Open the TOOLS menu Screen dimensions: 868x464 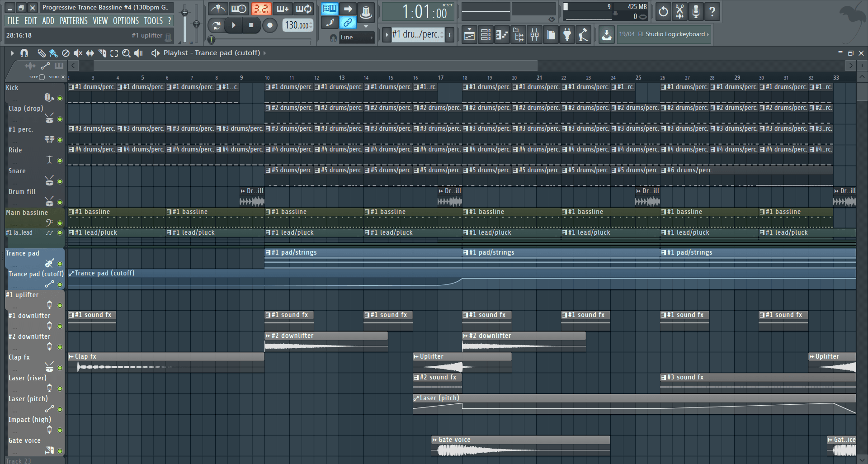(x=153, y=20)
